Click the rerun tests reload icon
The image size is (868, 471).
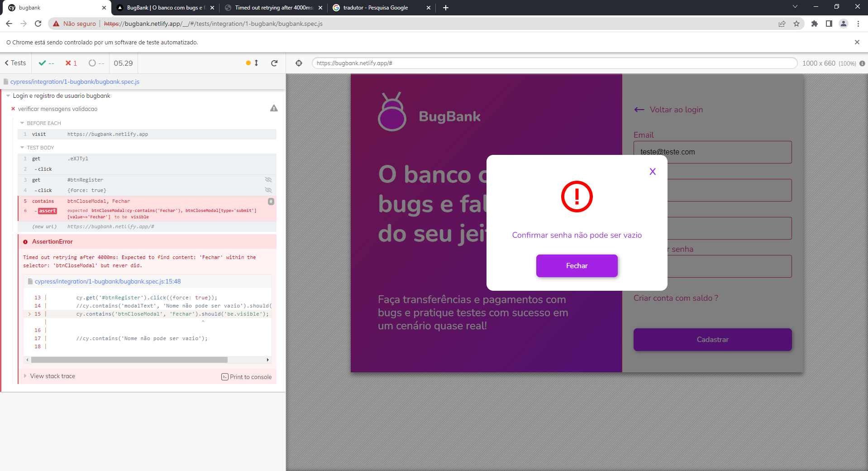tap(274, 63)
